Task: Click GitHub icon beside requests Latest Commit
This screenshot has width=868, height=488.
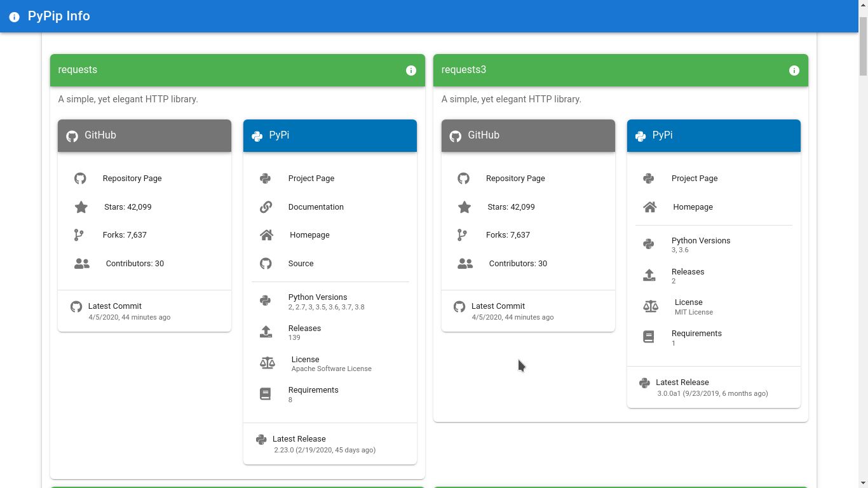Action: point(76,307)
